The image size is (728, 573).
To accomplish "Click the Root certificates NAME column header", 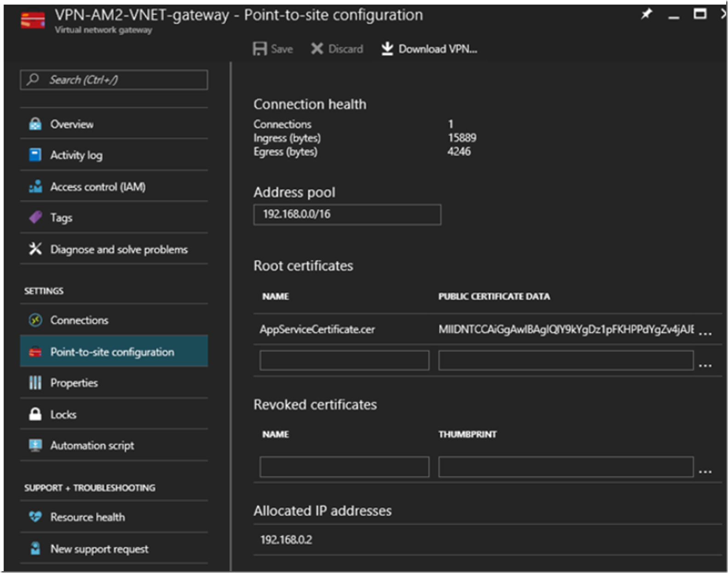I will [x=275, y=296].
